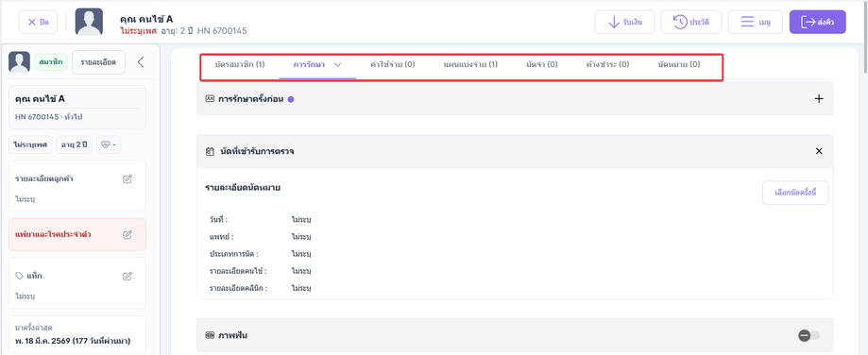Collapse the sidebar with the left chevron
Viewport: 868px width, 355px height.
pyautogui.click(x=141, y=62)
